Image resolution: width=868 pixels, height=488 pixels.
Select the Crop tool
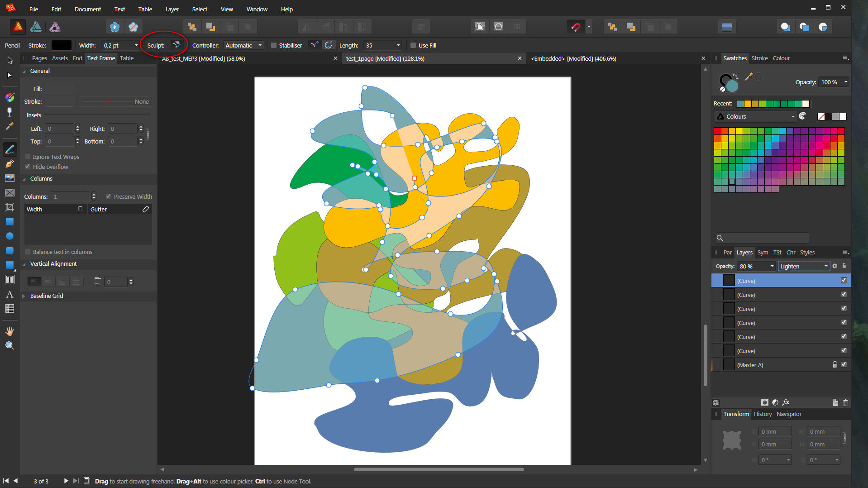[x=10, y=207]
